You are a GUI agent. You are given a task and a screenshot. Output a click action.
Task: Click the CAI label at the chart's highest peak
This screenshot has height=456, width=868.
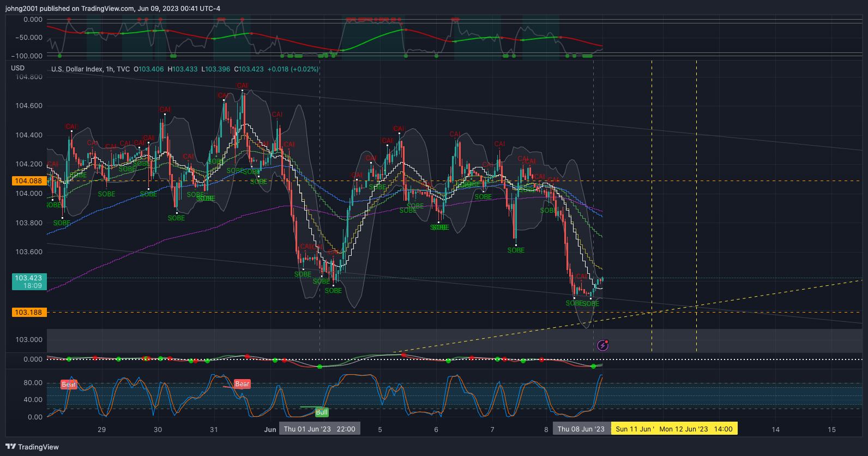point(242,86)
